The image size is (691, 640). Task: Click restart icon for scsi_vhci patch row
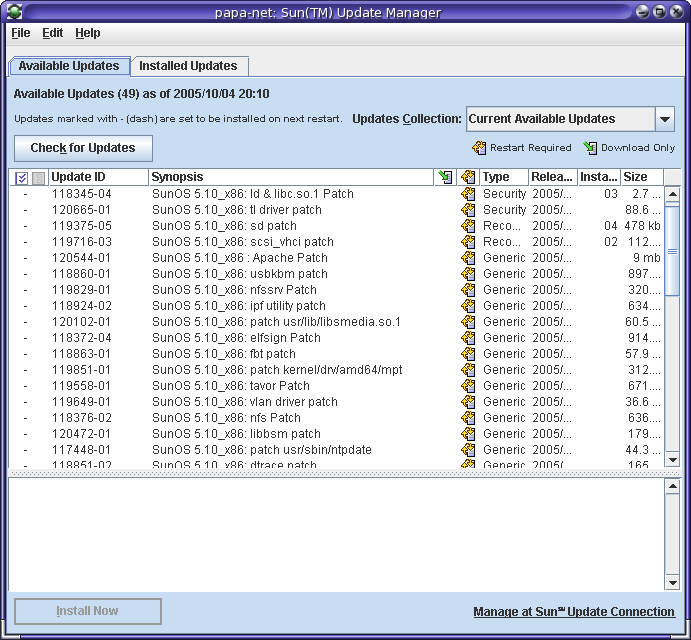coord(468,242)
